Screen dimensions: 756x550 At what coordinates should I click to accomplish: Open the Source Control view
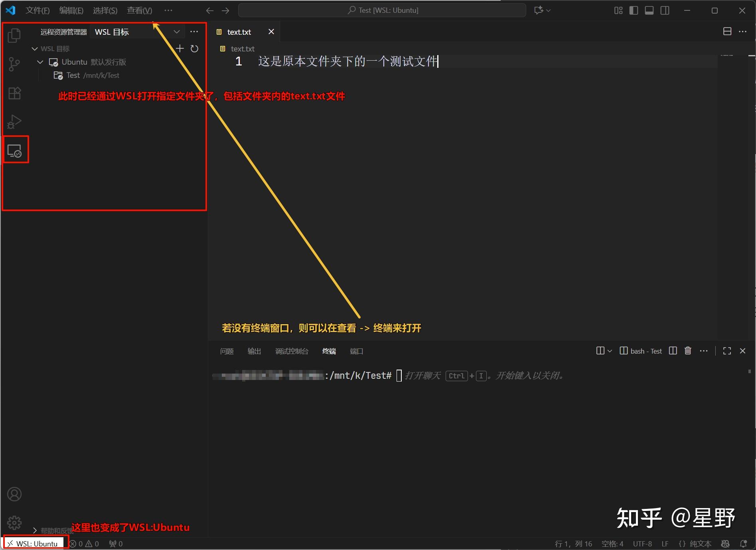coord(14,64)
